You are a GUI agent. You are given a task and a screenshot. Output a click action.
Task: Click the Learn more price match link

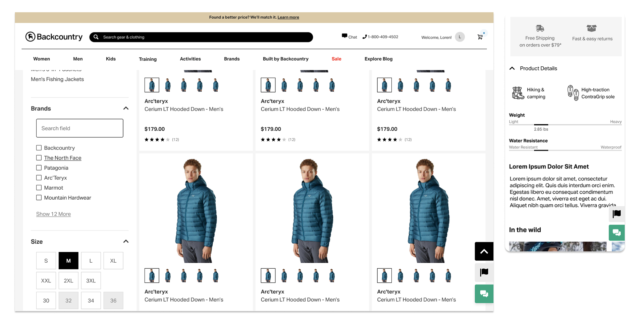(x=288, y=17)
